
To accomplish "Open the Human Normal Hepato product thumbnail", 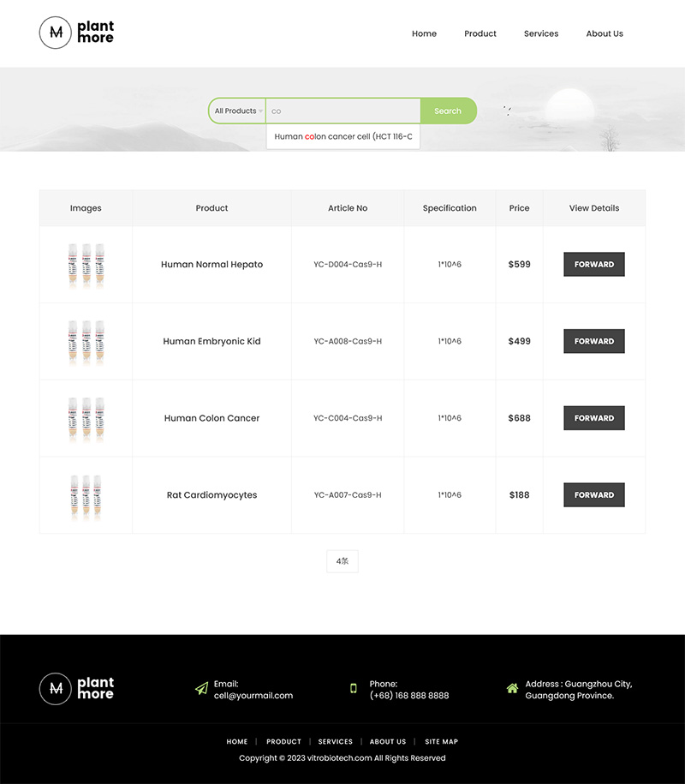I will coord(86,264).
